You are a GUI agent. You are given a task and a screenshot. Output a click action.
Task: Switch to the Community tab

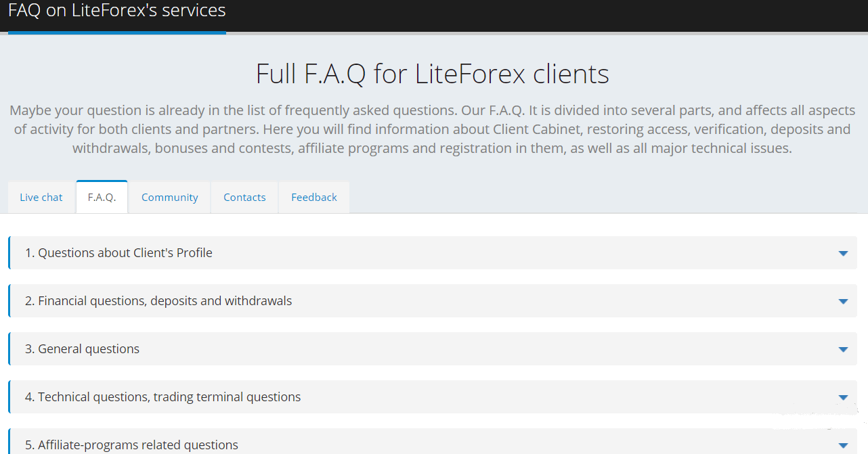(169, 198)
